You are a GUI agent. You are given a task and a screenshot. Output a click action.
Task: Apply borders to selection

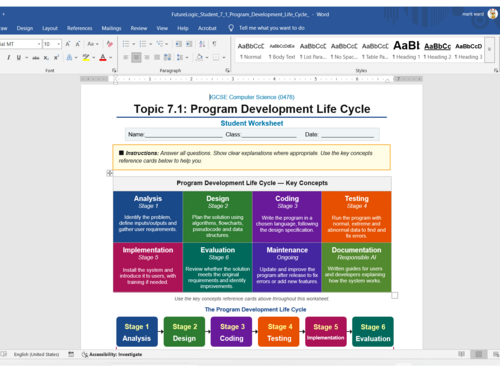click(x=216, y=57)
